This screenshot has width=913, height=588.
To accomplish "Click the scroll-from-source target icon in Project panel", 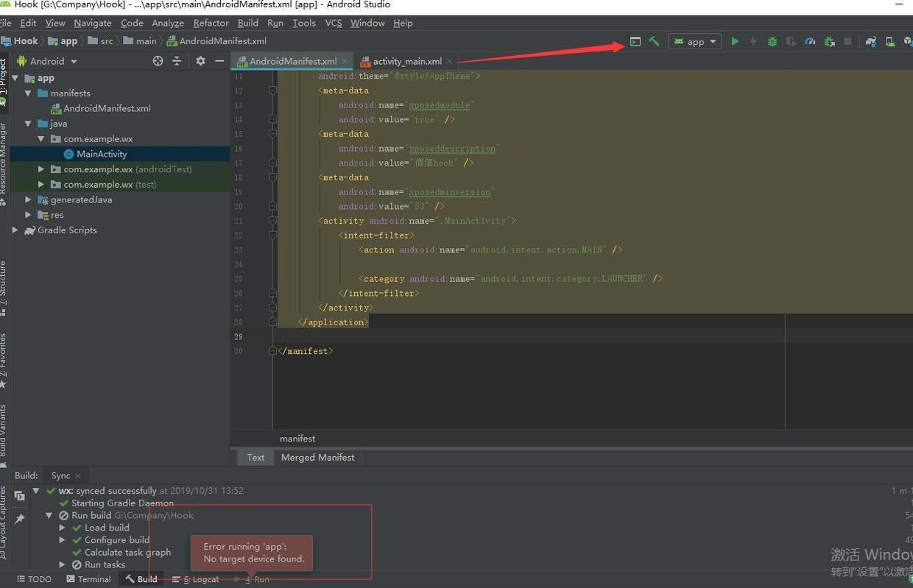I will [158, 61].
